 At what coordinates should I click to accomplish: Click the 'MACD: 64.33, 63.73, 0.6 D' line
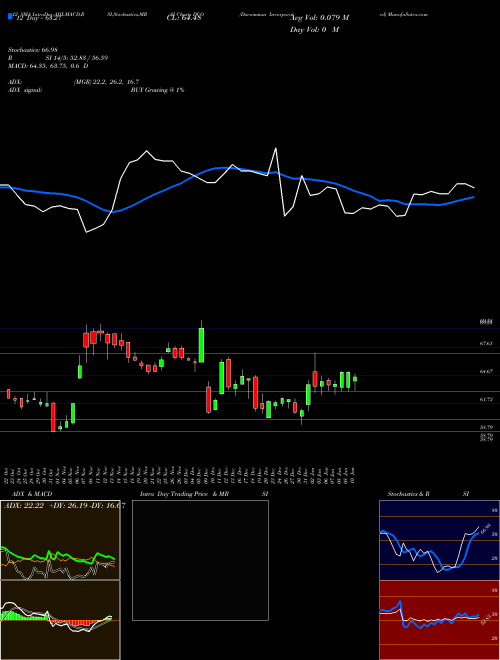click(48, 66)
